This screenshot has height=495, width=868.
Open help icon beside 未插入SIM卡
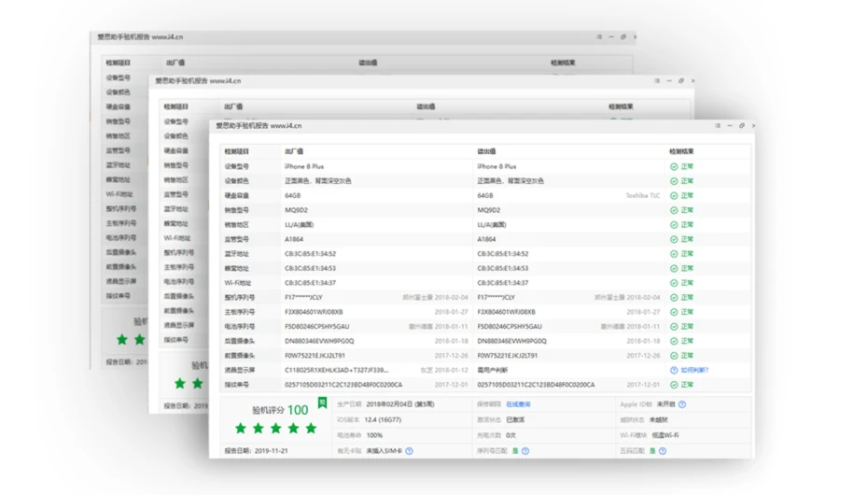pos(409,451)
